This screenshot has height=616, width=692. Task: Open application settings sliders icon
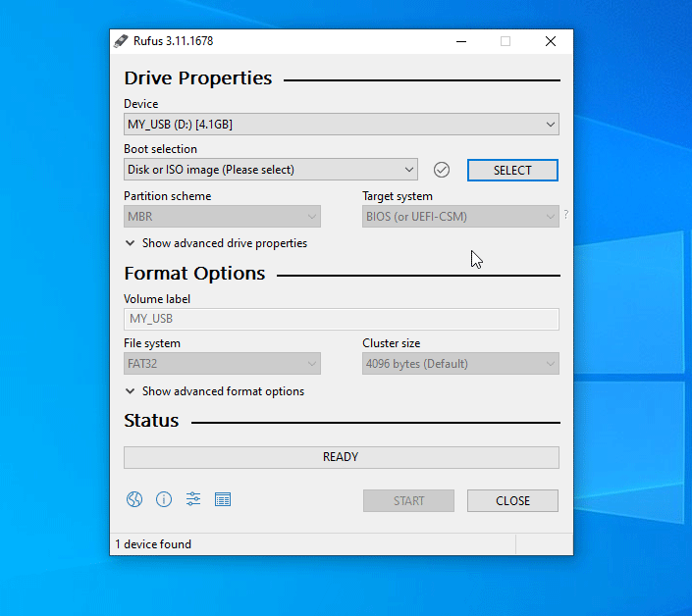point(193,499)
